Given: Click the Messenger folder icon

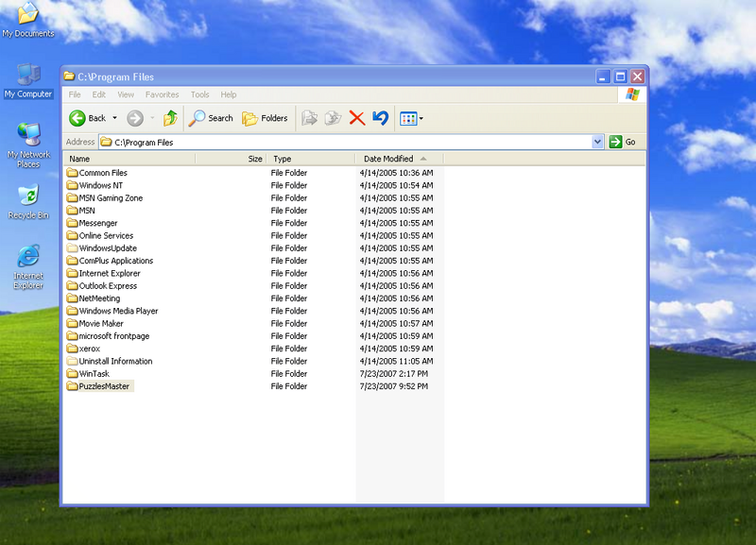Looking at the screenshot, I should click(73, 223).
